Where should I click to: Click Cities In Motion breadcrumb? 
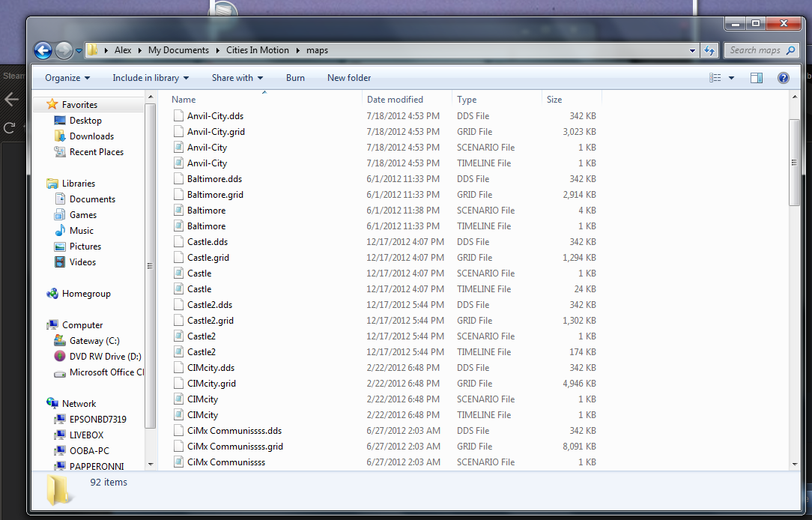pos(258,50)
